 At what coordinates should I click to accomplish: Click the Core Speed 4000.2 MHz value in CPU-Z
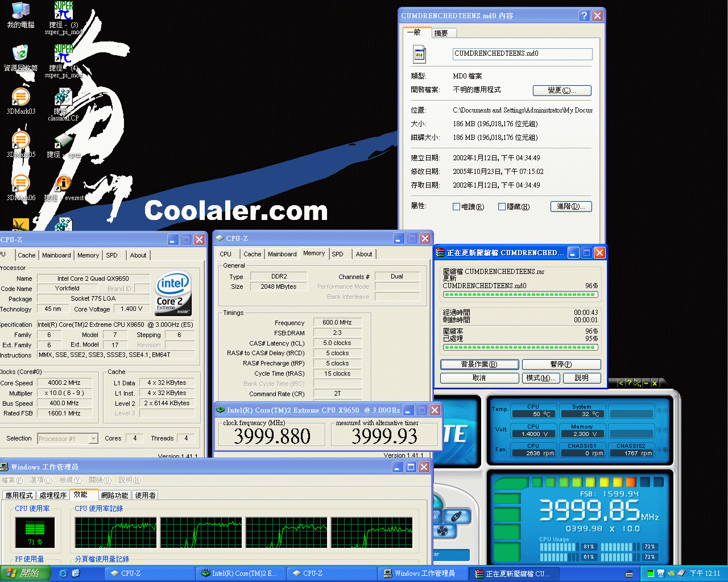click(x=64, y=383)
